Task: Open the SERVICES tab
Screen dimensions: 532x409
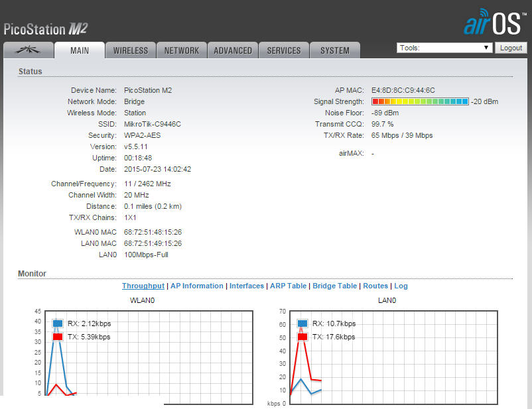Action: click(284, 50)
